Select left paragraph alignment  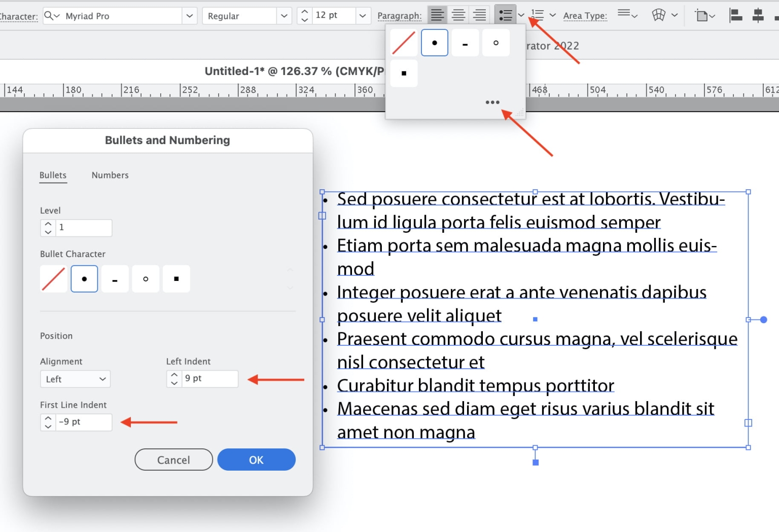(437, 15)
